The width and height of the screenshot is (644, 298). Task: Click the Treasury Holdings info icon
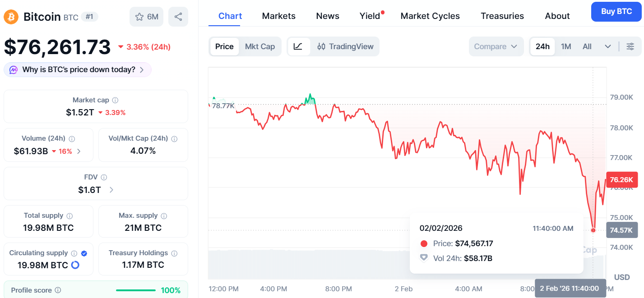click(x=174, y=253)
